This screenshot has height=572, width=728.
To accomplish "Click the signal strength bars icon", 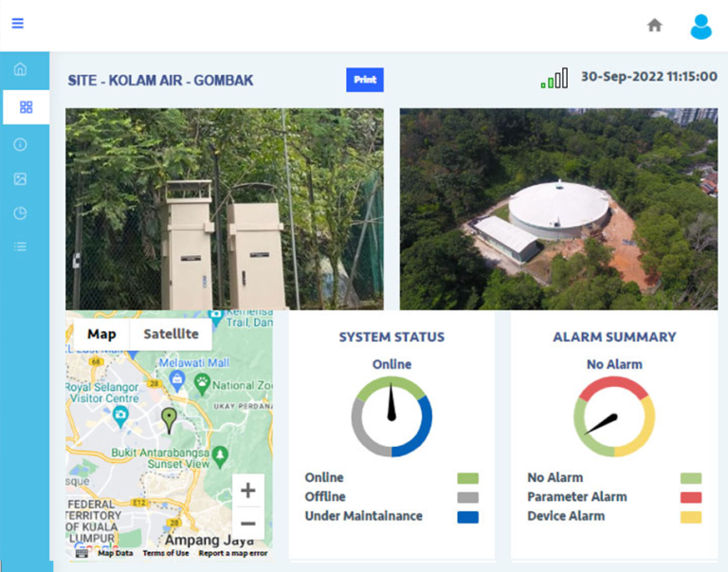I will point(555,79).
